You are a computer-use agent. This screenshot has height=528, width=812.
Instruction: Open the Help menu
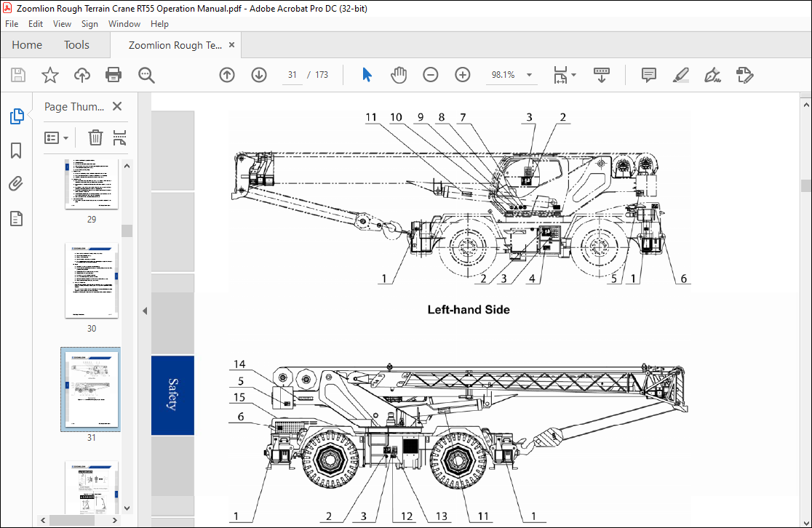159,24
